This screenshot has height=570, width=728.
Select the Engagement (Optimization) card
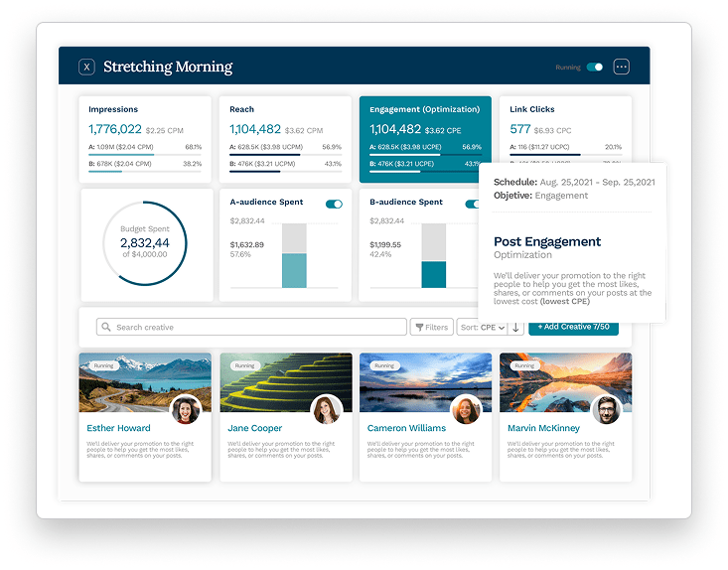(x=424, y=139)
